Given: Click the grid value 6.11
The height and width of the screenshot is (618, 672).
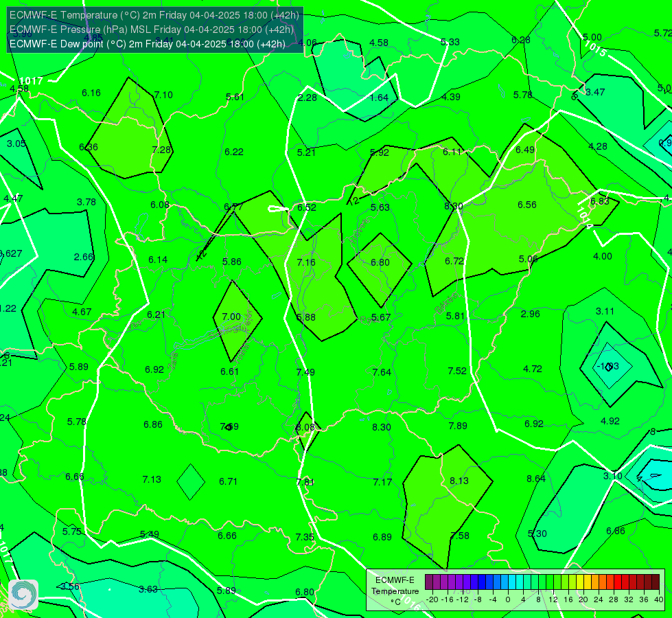Looking at the screenshot, I should (452, 152).
